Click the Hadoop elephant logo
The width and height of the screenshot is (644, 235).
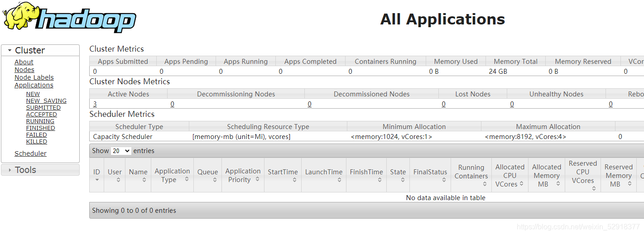click(x=69, y=17)
